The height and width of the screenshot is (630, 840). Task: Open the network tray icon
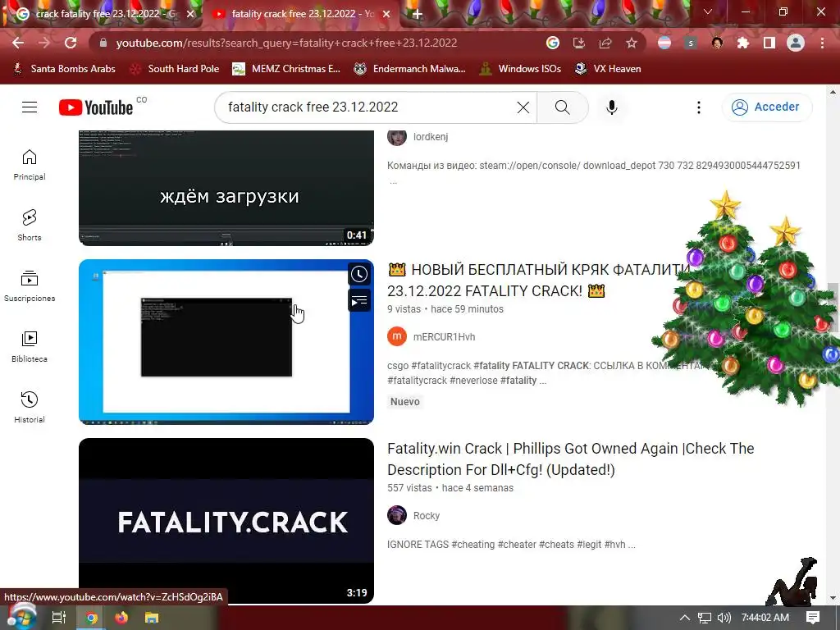pos(705,618)
